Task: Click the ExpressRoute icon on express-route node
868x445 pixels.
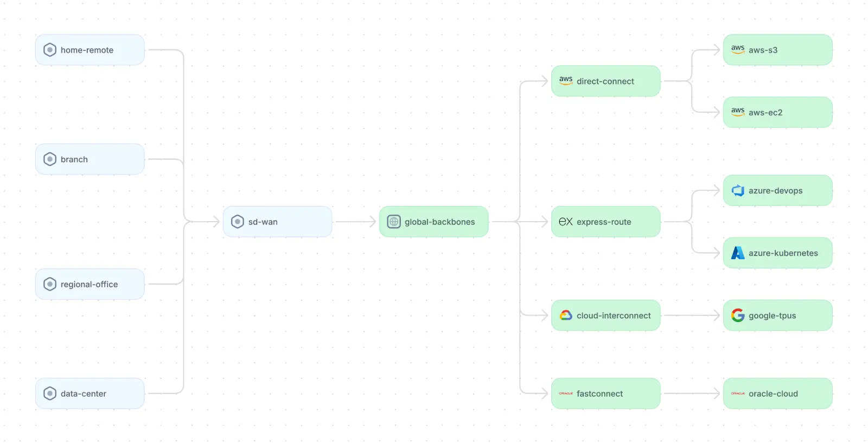Action: tap(566, 222)
